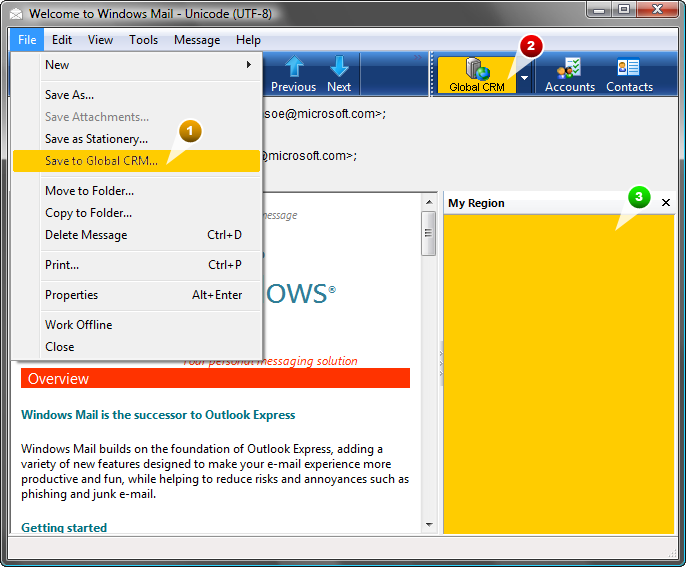Choose Save as Stationery...
The width and height of the screenshot is (686, 567).
pyautogui.click(x=136, y=139)
